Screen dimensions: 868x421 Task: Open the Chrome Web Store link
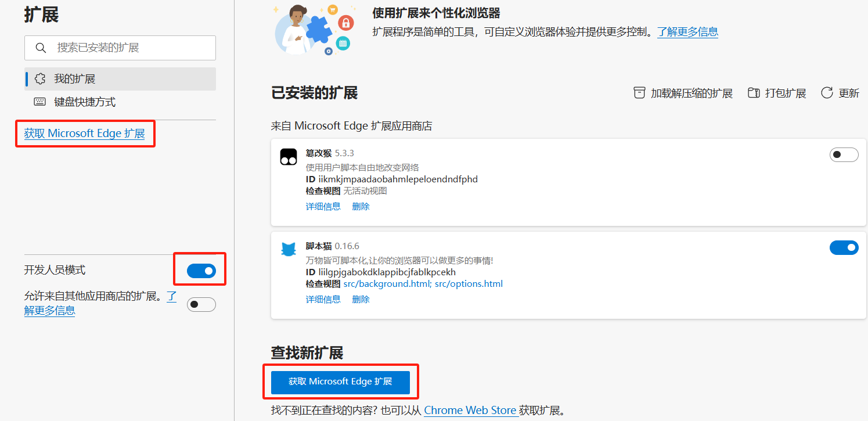point(470,411)
